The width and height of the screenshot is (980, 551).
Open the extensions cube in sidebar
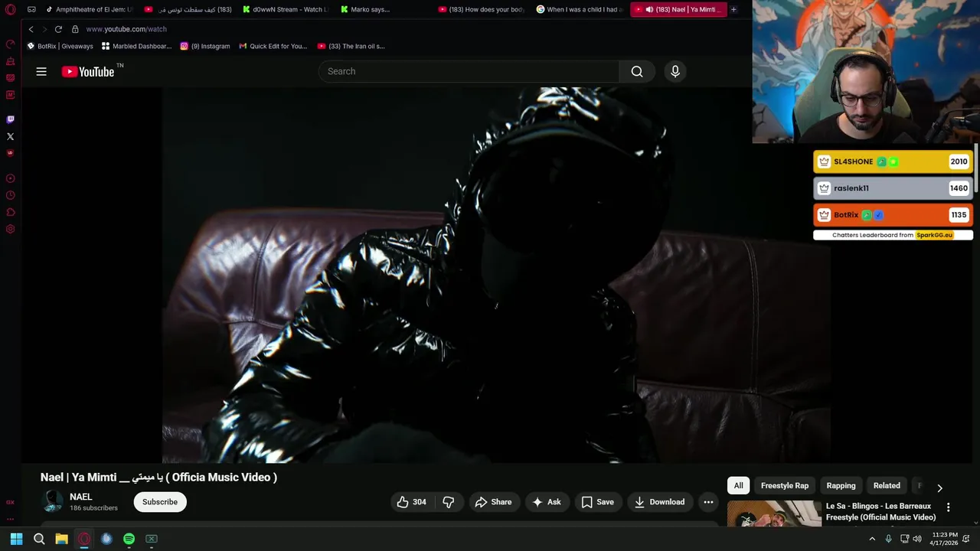(10, 212)
